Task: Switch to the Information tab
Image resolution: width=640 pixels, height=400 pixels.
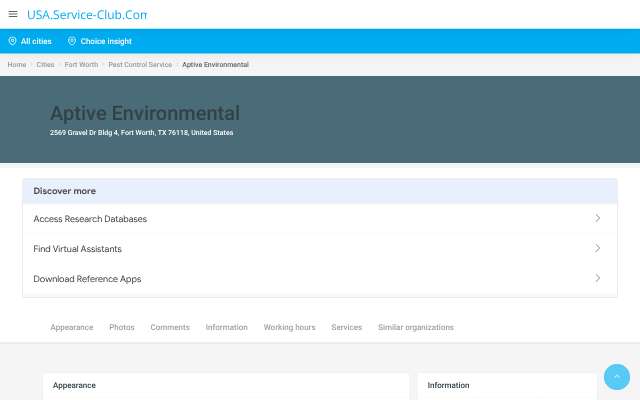Action: coord(227,327)
